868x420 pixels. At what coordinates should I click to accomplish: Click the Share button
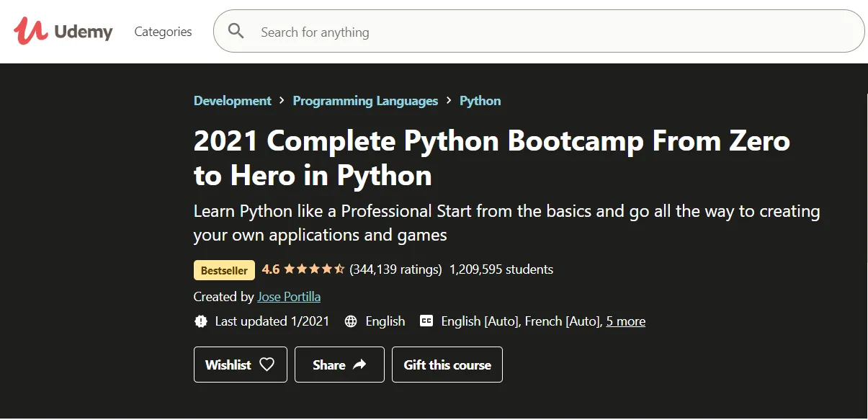tap(339, 365)
